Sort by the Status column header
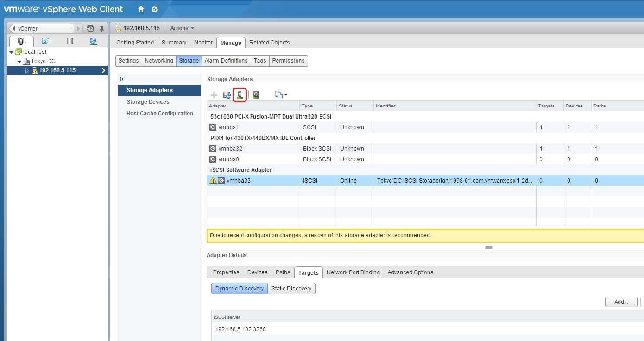The image size is (644, 341). tap(355, 106)
